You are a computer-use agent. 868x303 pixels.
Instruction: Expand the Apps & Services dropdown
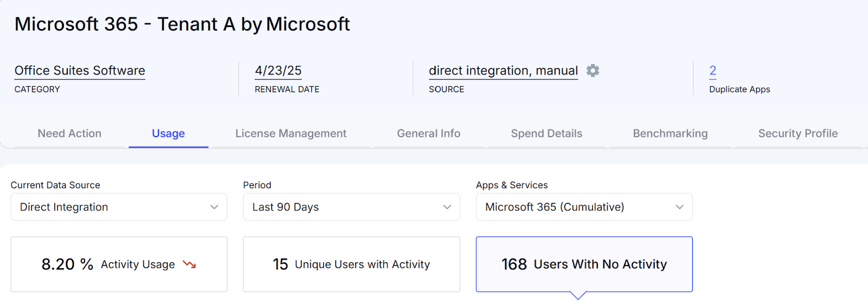tap(584, 207)
